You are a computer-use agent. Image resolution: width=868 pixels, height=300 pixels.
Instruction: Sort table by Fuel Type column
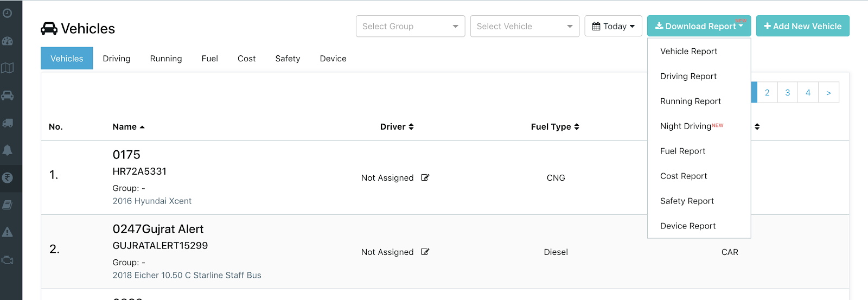(x=555, y=127)
